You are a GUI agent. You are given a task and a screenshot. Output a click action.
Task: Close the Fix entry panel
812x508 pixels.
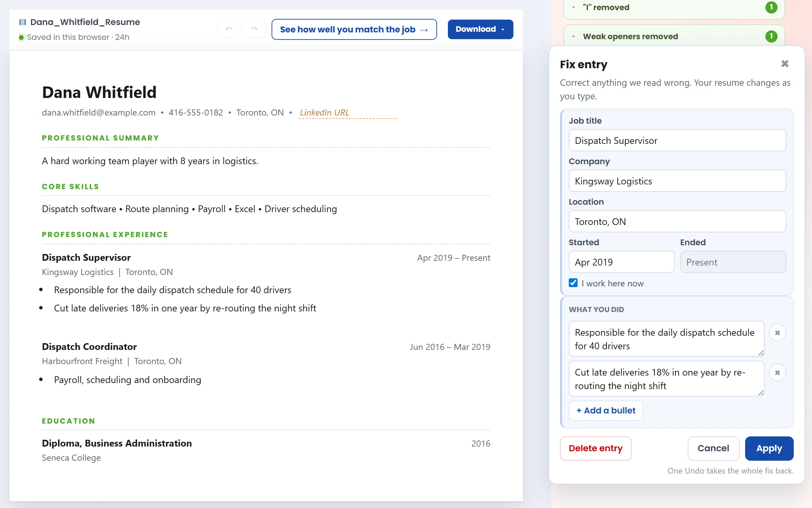pyautogui.click(x=785, y=64)
